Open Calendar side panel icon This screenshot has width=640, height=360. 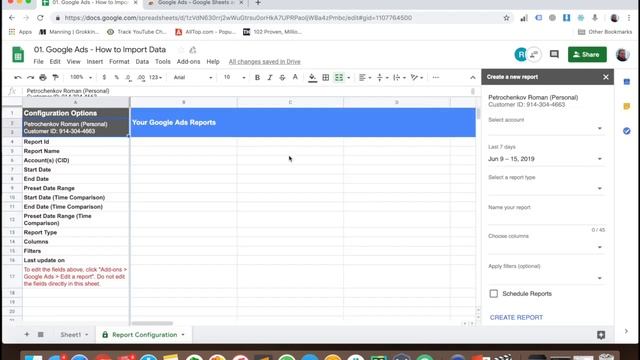pyautogui.click(x=627, y=82)
